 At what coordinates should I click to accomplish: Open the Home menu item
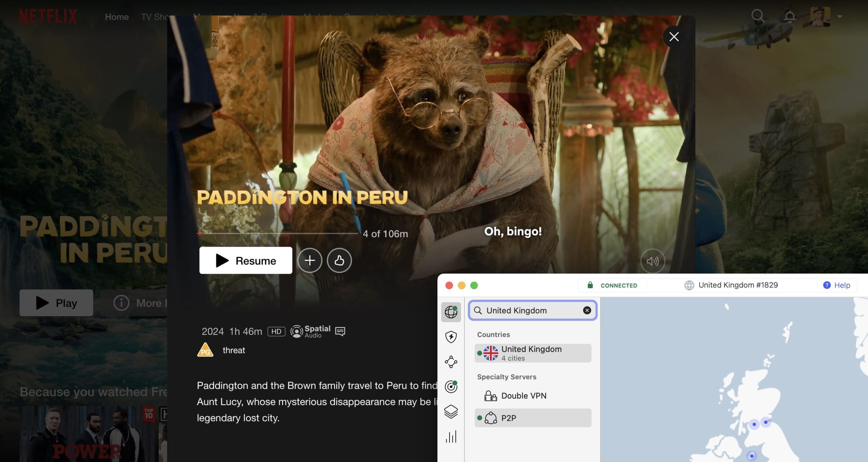117,17
